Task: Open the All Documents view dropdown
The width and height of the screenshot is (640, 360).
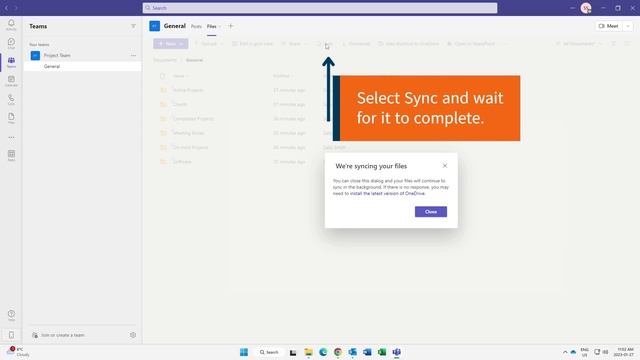Action: pos(579,44)
